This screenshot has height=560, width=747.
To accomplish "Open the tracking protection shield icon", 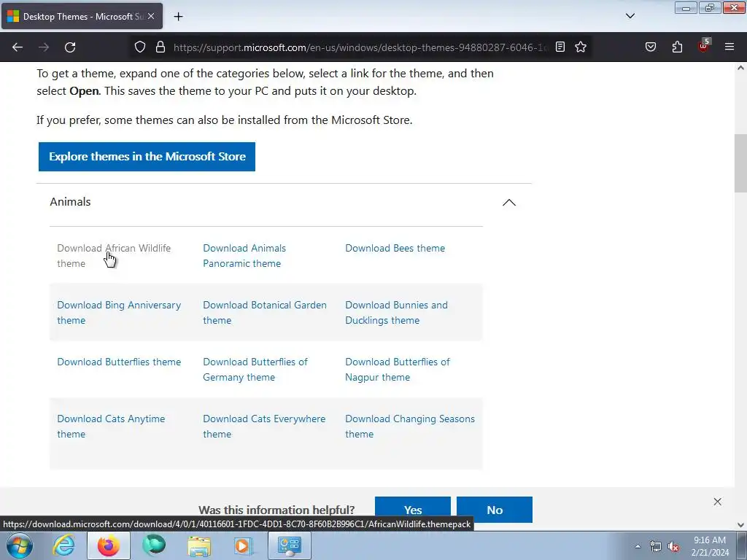I will tap(139, 47).
